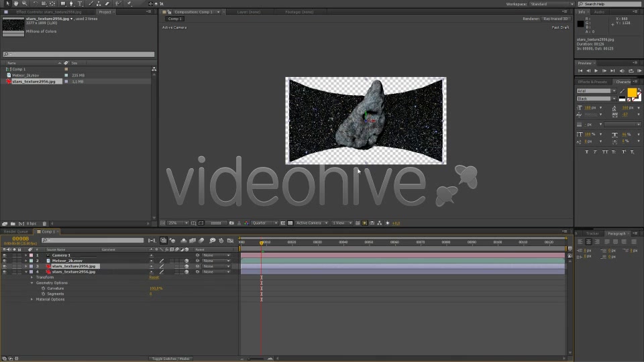This screenshot has width=644, height=362.
Task: Toggle fast previews icon in viewer
Action: coord(365,223)
